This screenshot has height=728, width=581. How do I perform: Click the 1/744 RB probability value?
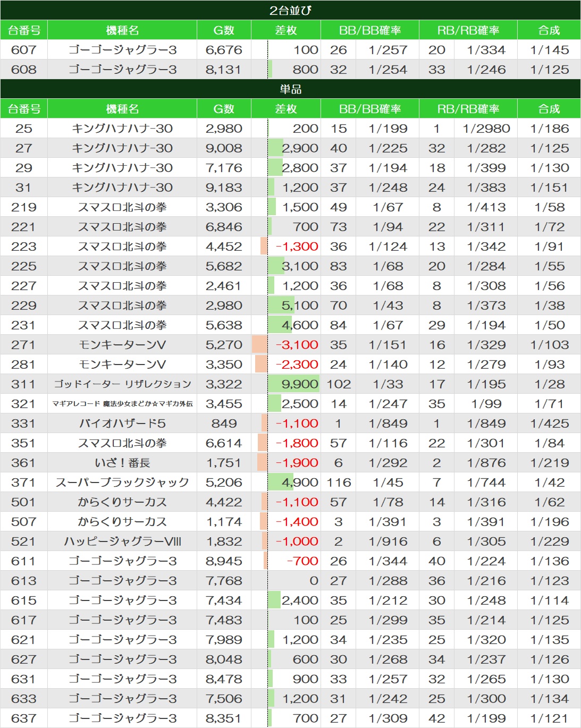(x=486, y=482)
